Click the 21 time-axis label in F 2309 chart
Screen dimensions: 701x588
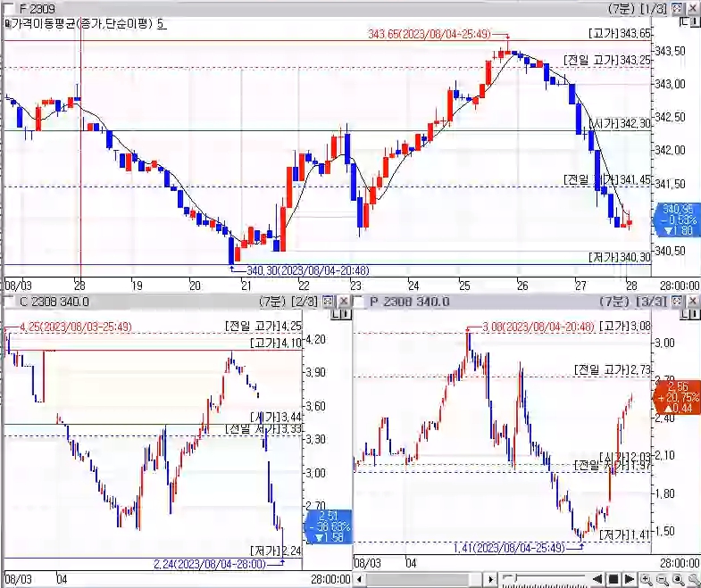tap(246, 285)
